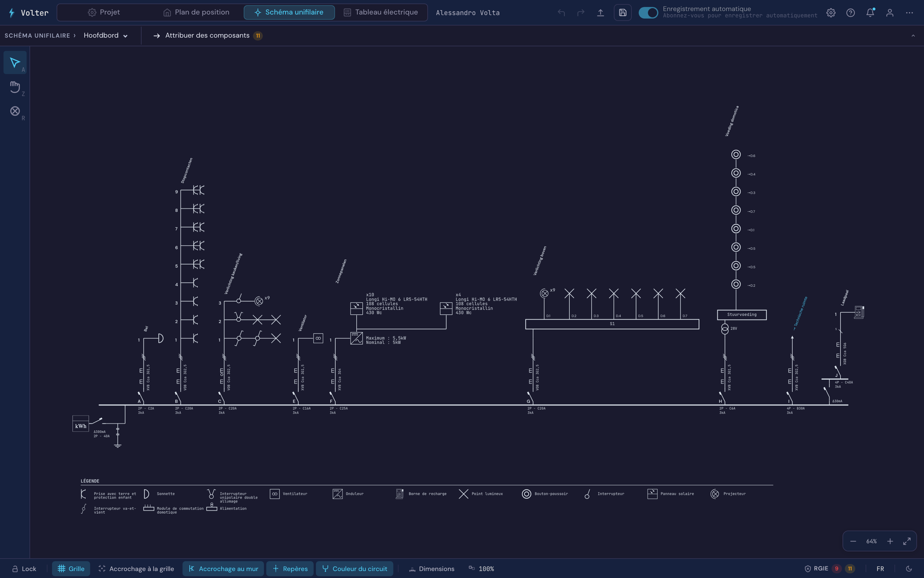Click SCHÉMA UNIFILAIRE breadcrumb
Viewport: 924px width, 578px height.
pyautogui.click(x=37, y=35)
